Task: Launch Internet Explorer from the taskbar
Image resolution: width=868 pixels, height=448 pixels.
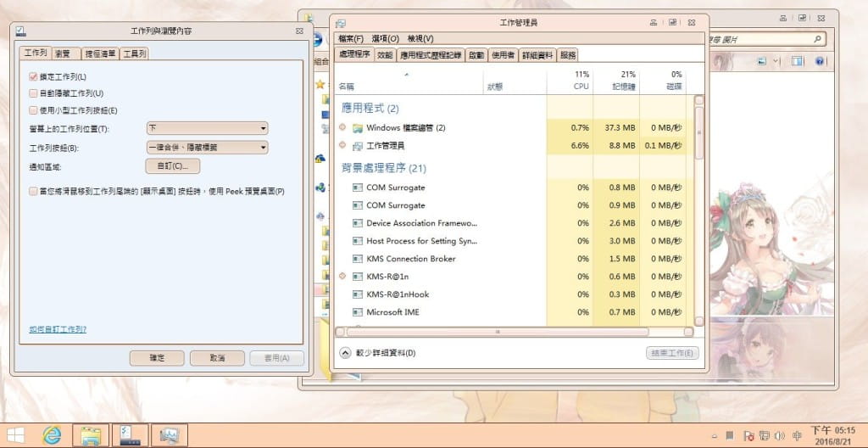Action: pos(52,435)
